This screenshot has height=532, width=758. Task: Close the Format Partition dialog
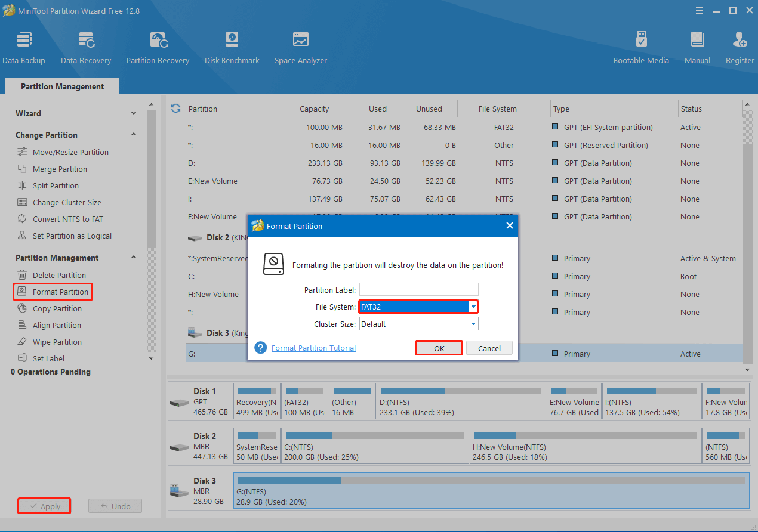510,226
